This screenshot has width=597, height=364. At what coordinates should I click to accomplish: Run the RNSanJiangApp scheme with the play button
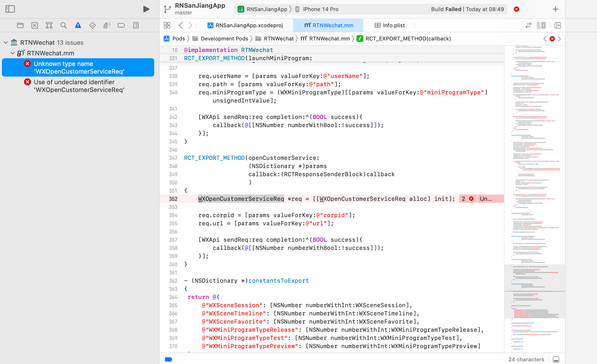point(146,9)
